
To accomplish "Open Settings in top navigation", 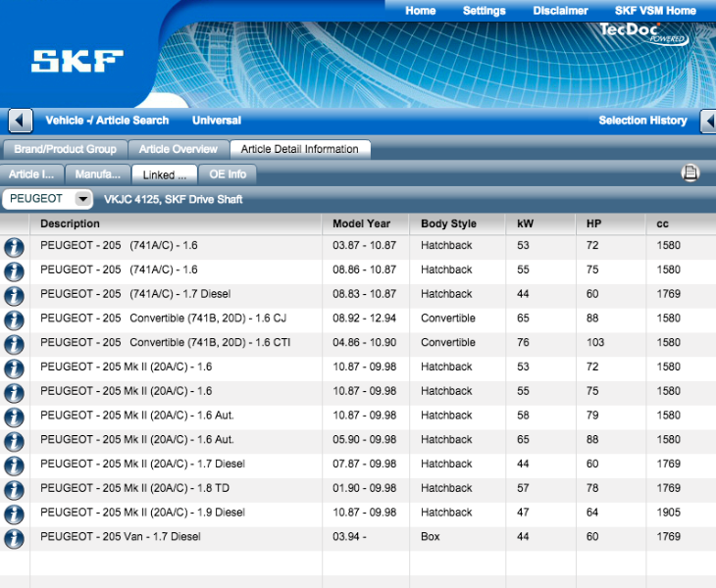I will (x=484, y=11).
